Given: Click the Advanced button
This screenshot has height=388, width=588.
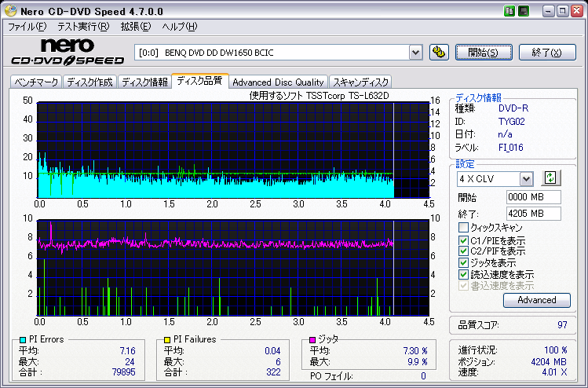Looking at the screenshot, I should 537,300.
